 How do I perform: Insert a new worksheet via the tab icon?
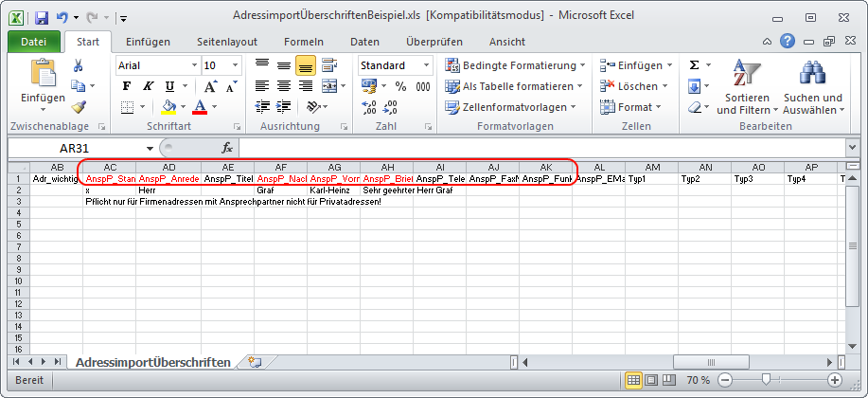[255, 362]
